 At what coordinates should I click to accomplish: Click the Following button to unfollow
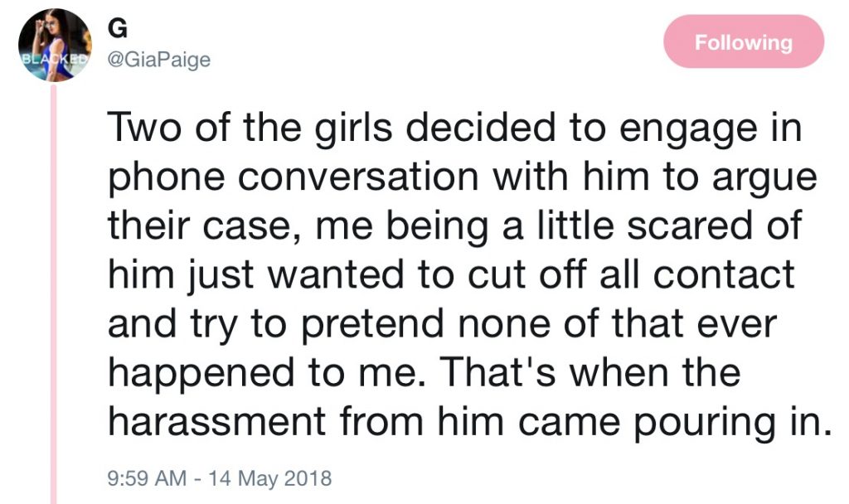pos(744,41)
